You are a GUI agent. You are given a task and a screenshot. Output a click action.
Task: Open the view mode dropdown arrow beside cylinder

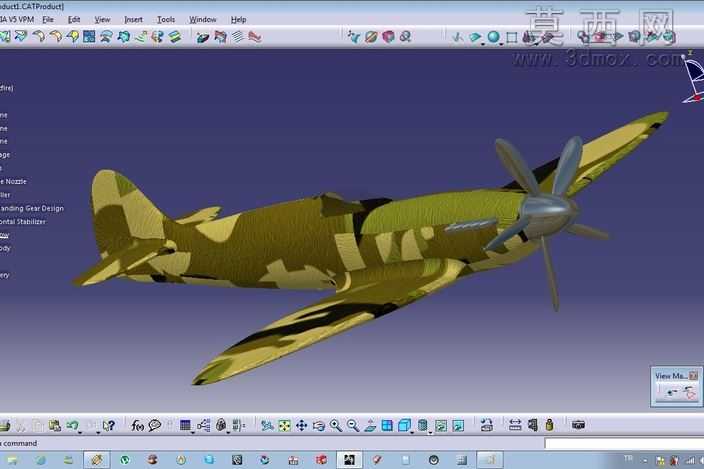tap(430, 433)
